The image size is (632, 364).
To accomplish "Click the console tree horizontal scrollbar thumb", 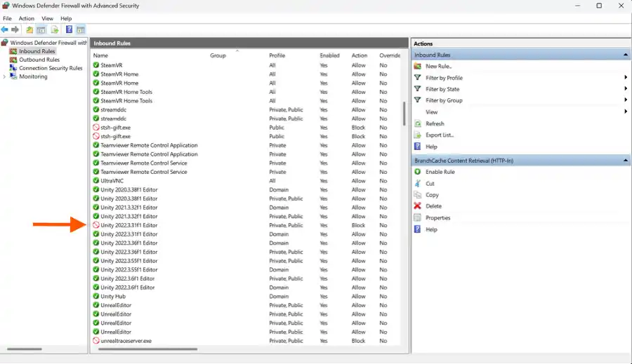I will (x=25, y=349).
